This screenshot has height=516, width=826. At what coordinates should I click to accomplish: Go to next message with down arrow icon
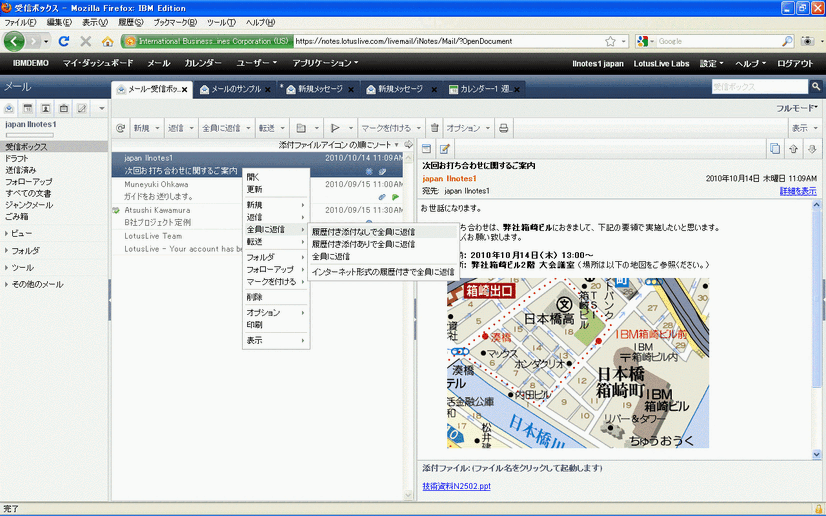click(812, 149)
